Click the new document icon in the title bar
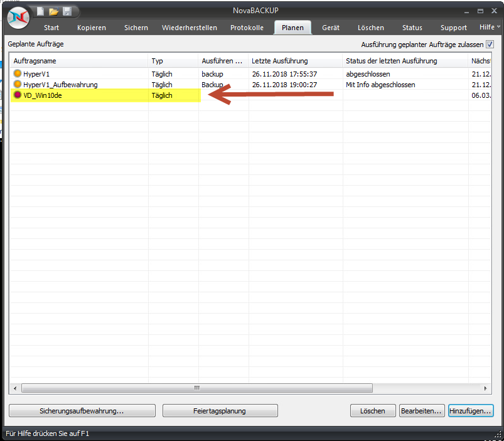 (41, 11)
